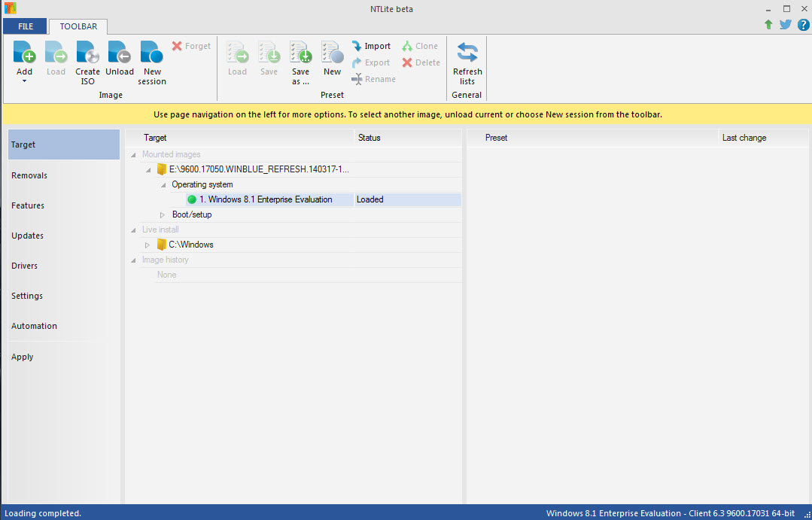Click the Export preset button
The width and height of the screenshot is (812, 520).
(370, 62)
